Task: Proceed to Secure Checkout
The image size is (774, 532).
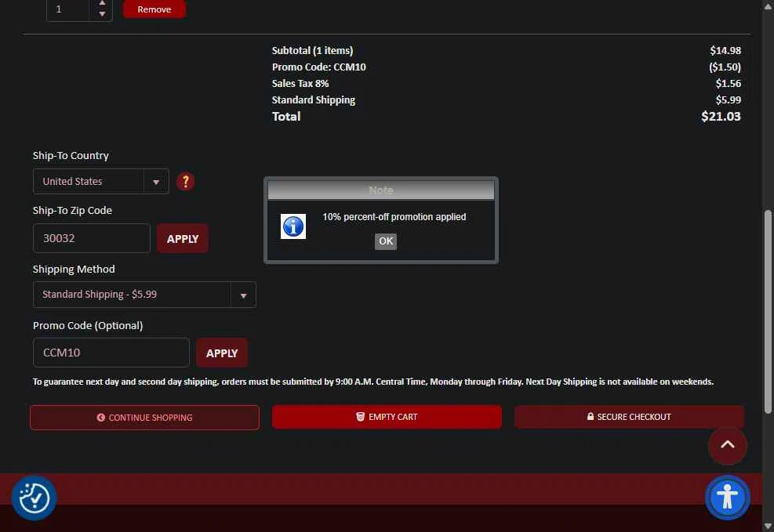Action: pos(629,417)
